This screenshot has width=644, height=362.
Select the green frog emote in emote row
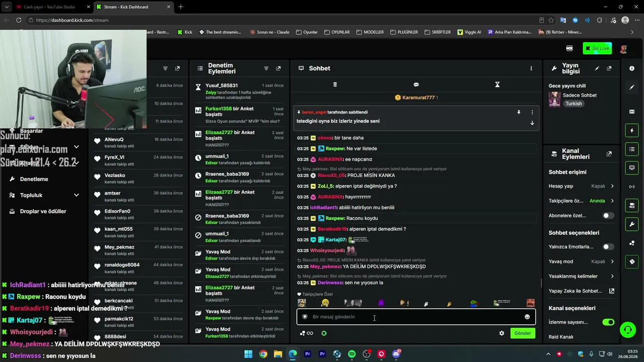pos(473,303)
